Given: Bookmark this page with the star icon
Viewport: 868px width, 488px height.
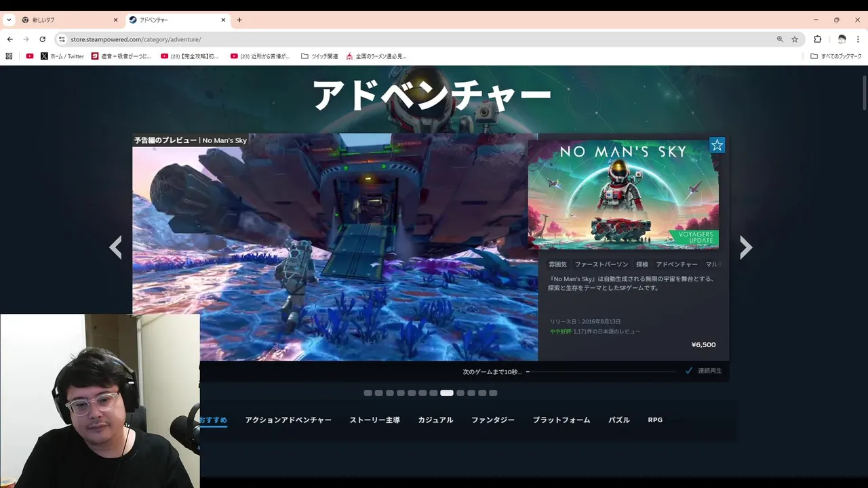Looking at the screenshot, I should (x=795, y=39).
